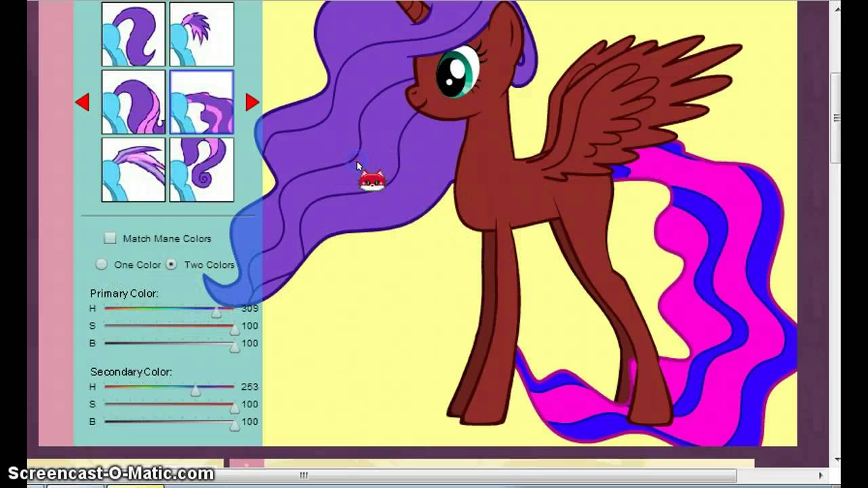Select the curled purple tail style thumbnail
868x488 pixels.
pos(134,35)
